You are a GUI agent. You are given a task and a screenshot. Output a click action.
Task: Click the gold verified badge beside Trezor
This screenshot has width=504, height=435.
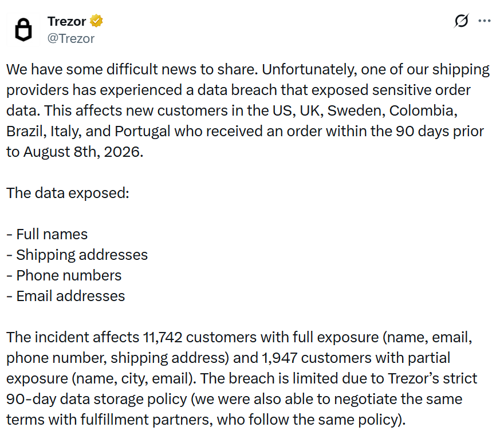(x=96, y=21)
